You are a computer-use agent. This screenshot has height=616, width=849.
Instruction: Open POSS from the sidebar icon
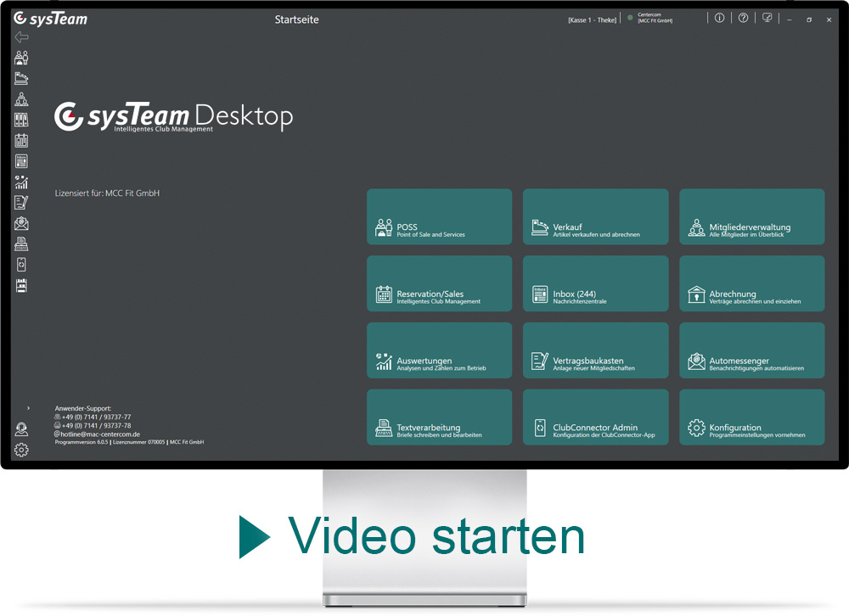click(22, 58)
